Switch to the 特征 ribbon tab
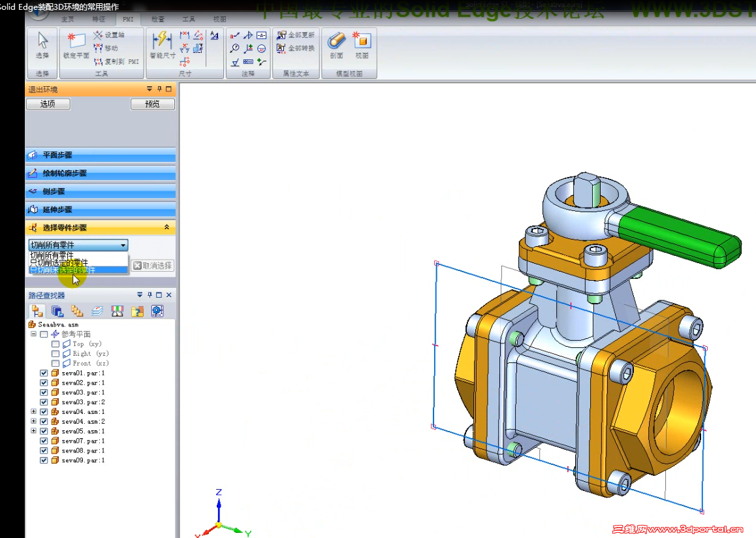The height and width of the screenshot is (538, 756). (x=99, y=20)
